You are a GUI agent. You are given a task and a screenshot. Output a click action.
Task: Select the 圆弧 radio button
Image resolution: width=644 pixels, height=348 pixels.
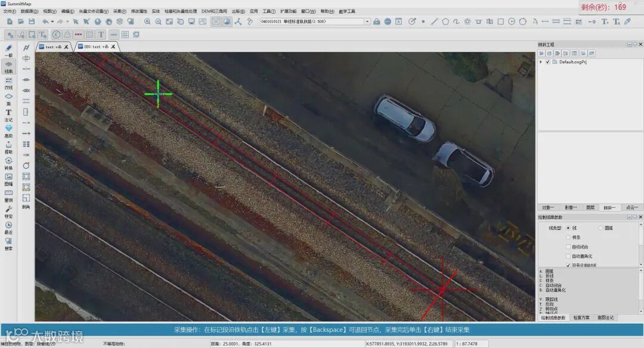click(601, 228)
